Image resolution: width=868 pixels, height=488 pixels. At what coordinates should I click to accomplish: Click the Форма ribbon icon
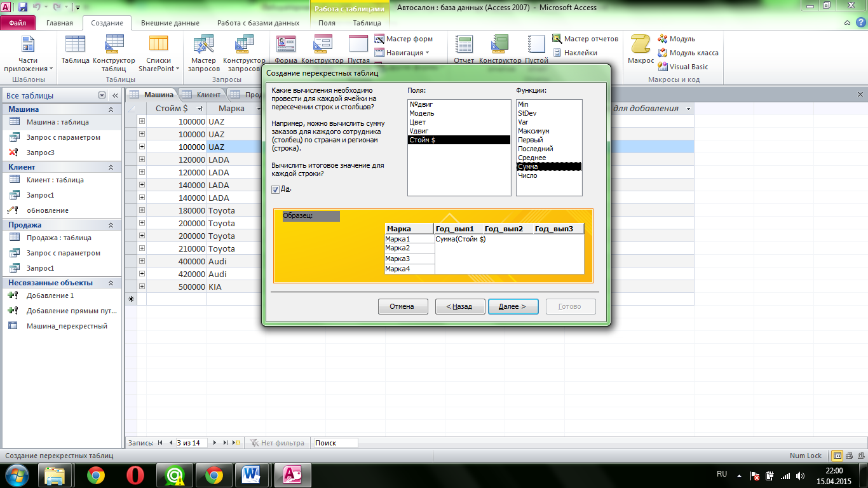[x=286, y=50]
